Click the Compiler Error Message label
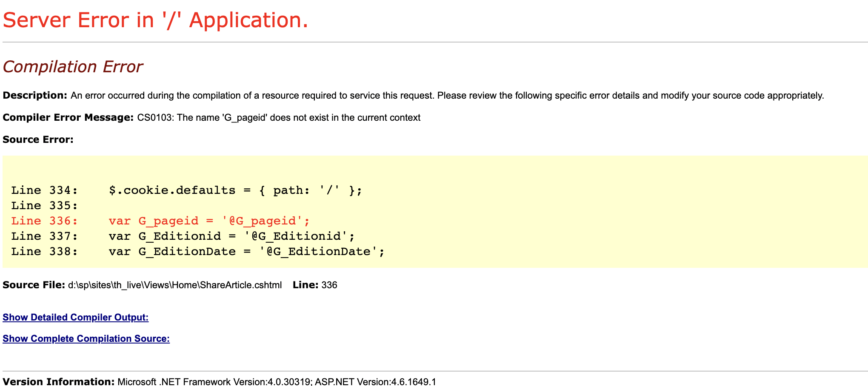Screen dimensions: 868x386 coord(68,117)
